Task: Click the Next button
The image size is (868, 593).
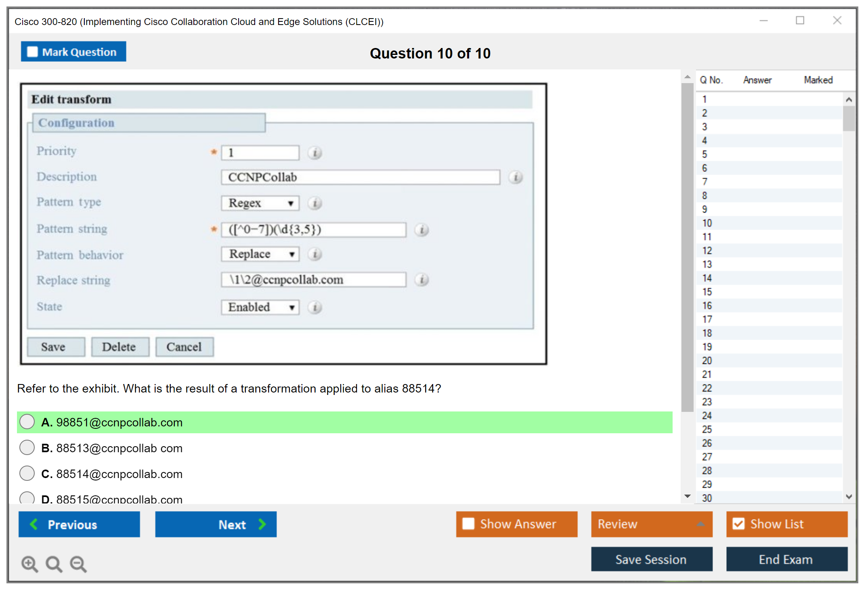Action: click(216, 524)
